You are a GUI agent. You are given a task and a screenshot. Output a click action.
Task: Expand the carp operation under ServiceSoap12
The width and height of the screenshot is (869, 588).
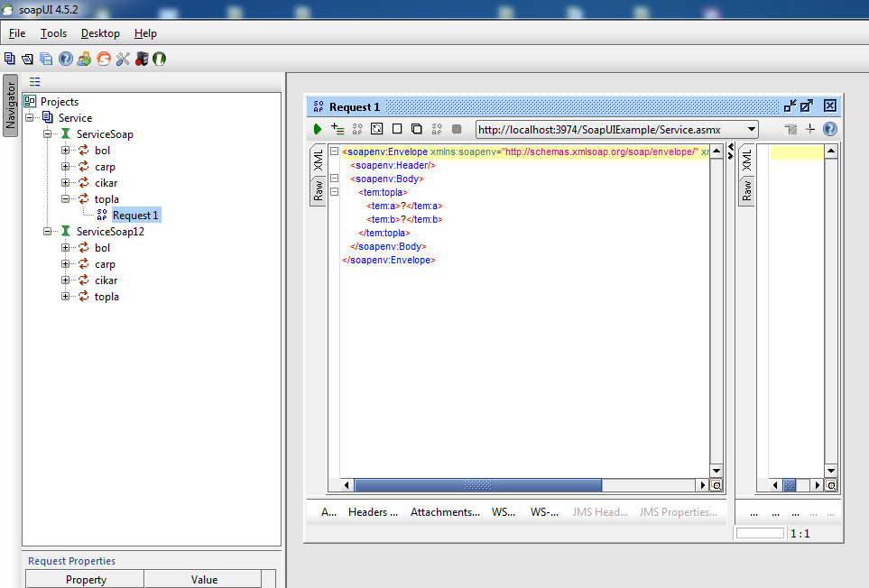[66, 264]
